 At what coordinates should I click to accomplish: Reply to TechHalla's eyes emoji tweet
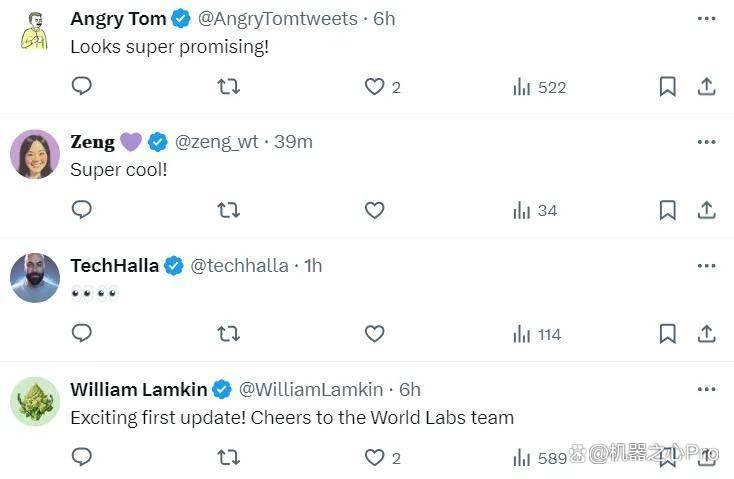coord(81,333)
